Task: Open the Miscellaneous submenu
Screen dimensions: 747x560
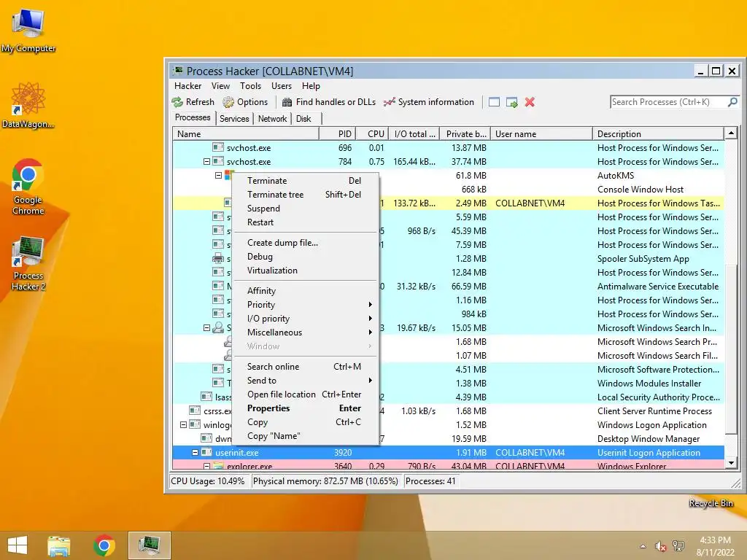Action: 305,332
